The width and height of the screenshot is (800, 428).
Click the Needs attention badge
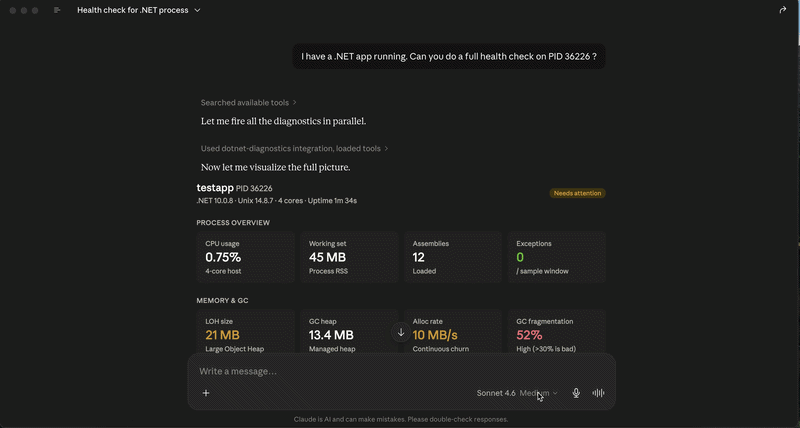578,193
